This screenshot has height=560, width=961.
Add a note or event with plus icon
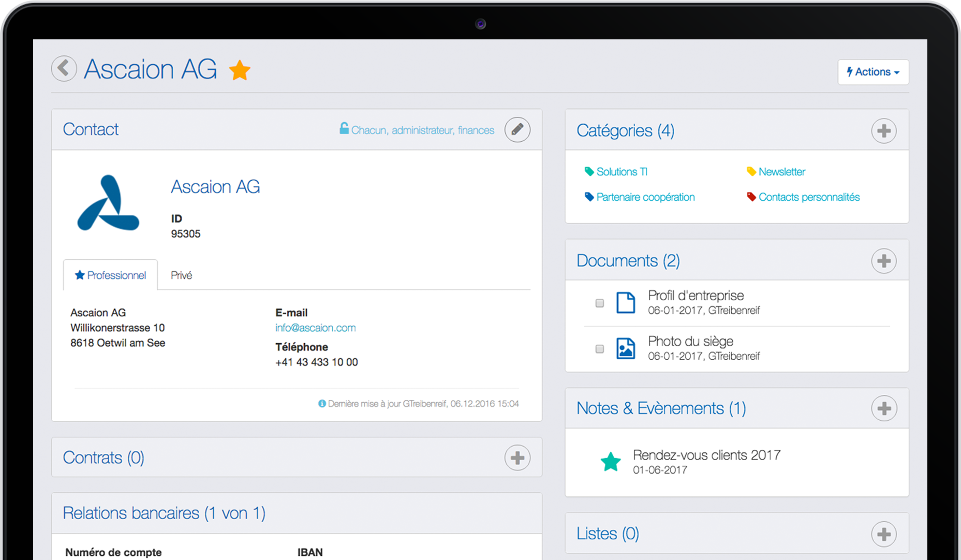883,408
